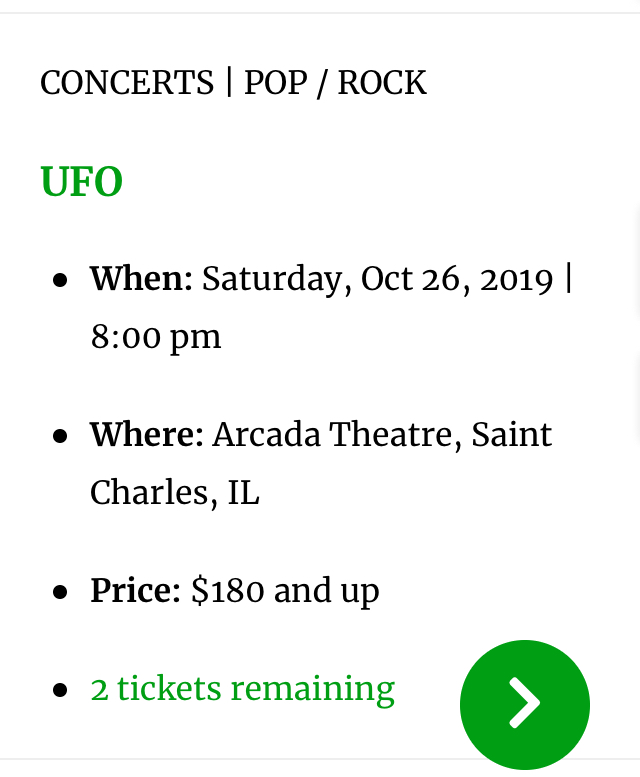640x777 pixels.
Task: Click the year 2019 in the date
Action: coord(516,278)
